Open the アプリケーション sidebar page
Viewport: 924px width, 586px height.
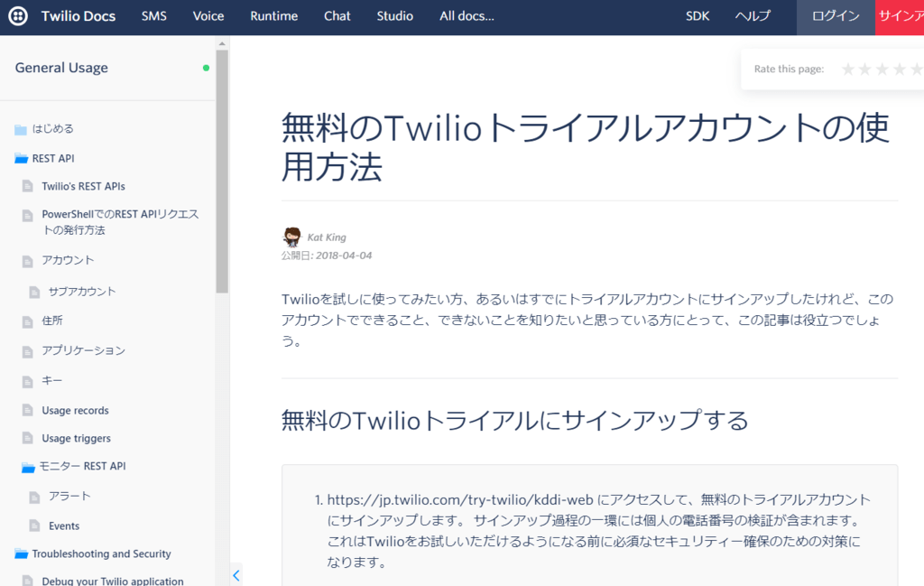pyautogui.click(x=84, y=350)
